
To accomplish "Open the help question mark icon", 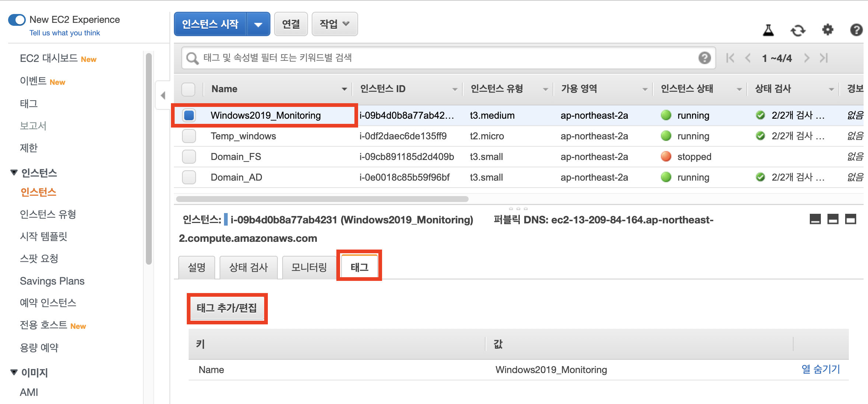I will (856, 30).
